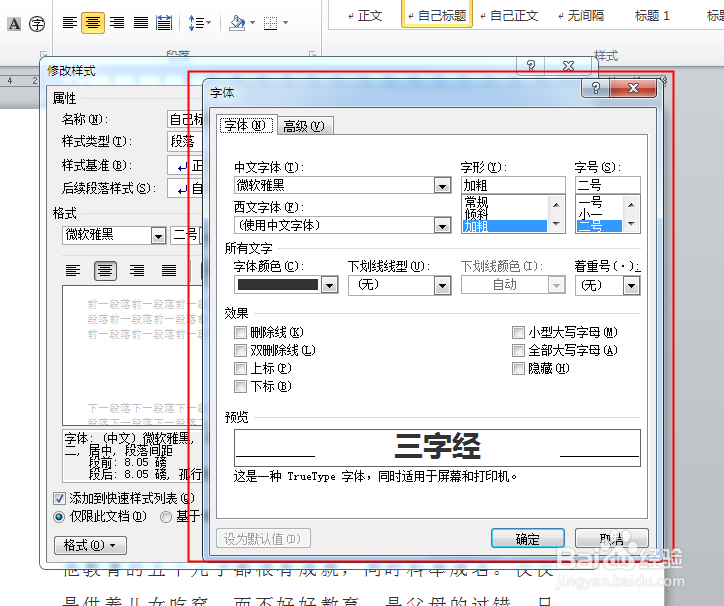The image size is (724, 606).
Task: Click the 字号 input showing 二号
Action: (608, 185)
